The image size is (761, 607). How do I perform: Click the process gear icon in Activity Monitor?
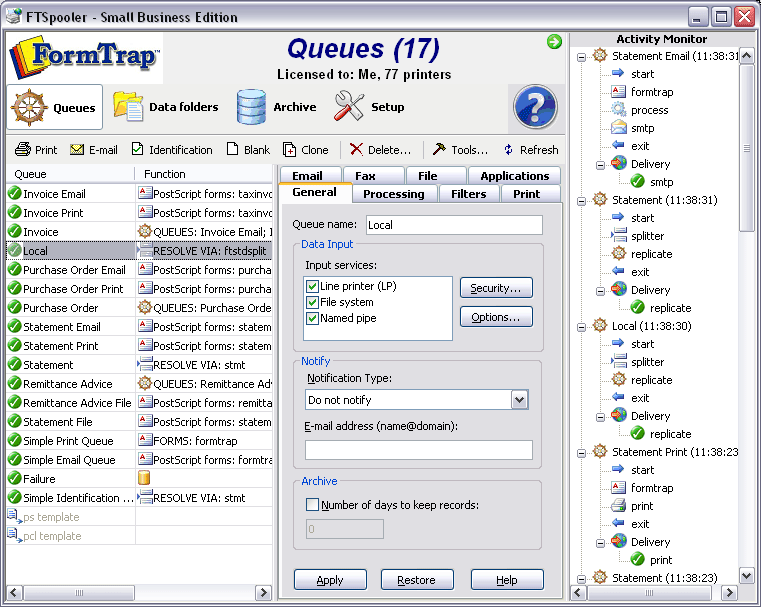pyautogui.click(x=618, y=109)
